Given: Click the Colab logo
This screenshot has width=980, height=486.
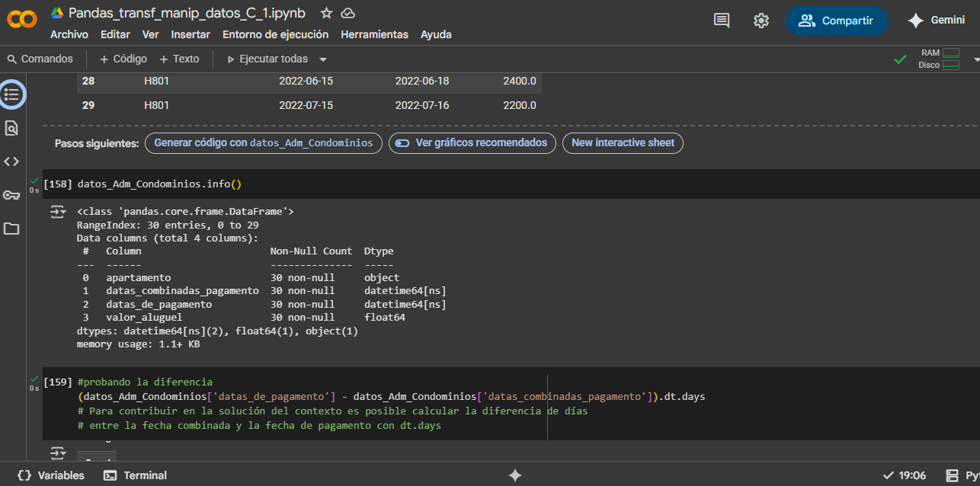Looking at the screenshot, I should [21, 21].
